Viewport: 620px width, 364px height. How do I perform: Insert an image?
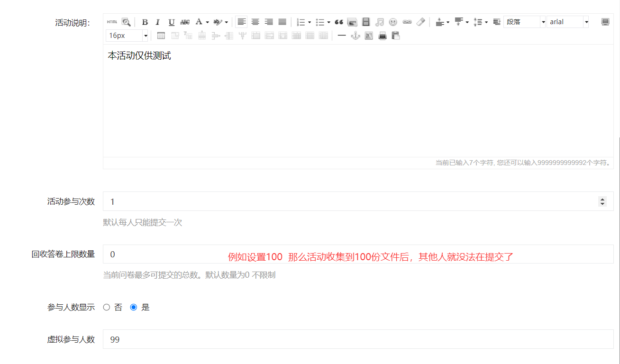[x=352, y=22]
